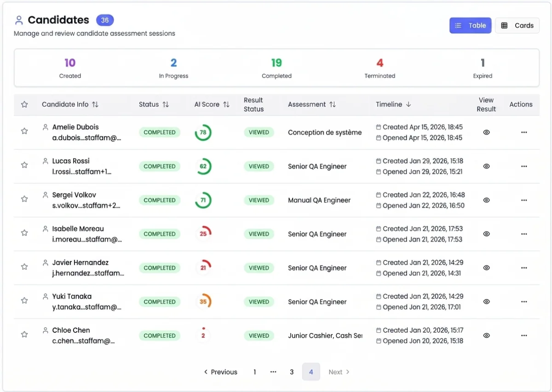Viewport: 552px width, 392px height.
Task: Click person icon beside Amelie Dubois
Action: (45, 127)
